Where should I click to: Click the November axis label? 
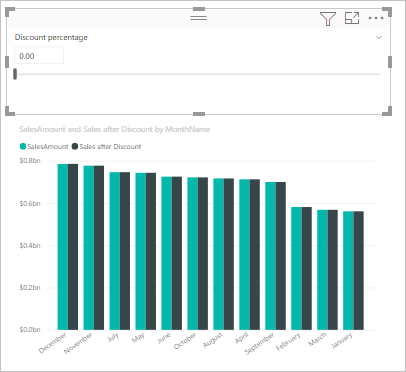point(78,343)
